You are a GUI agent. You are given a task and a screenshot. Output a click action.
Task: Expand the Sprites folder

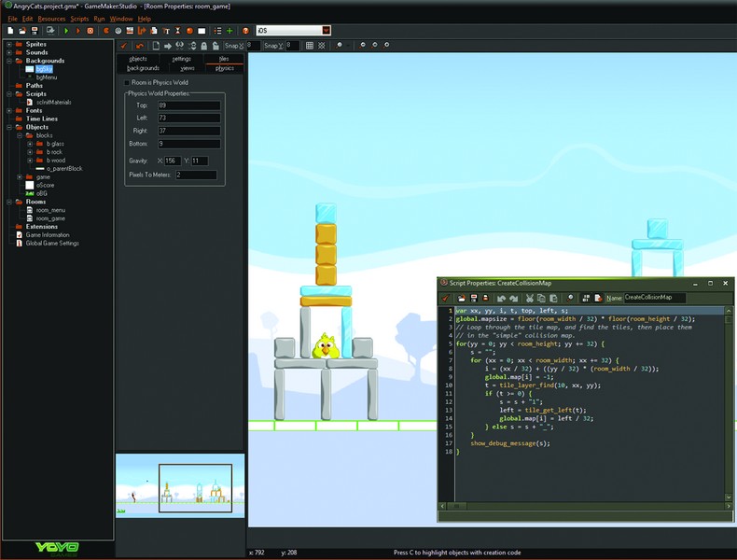(9, 44)
